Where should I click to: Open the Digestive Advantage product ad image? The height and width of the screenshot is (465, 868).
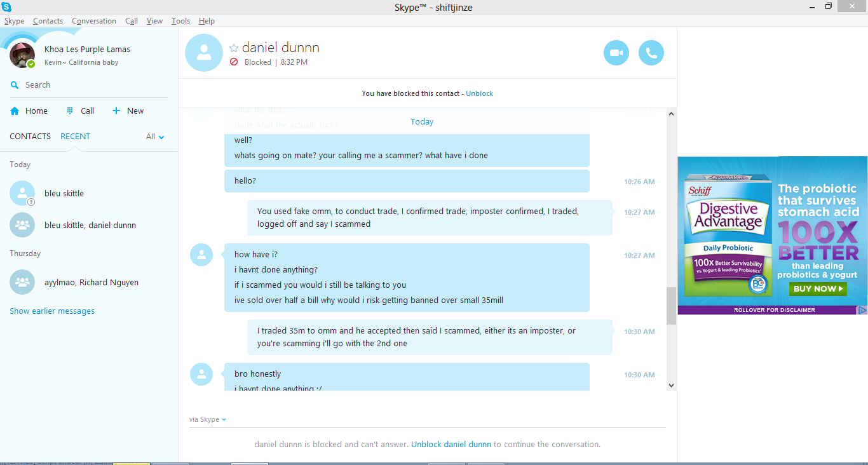pos(728,236)
